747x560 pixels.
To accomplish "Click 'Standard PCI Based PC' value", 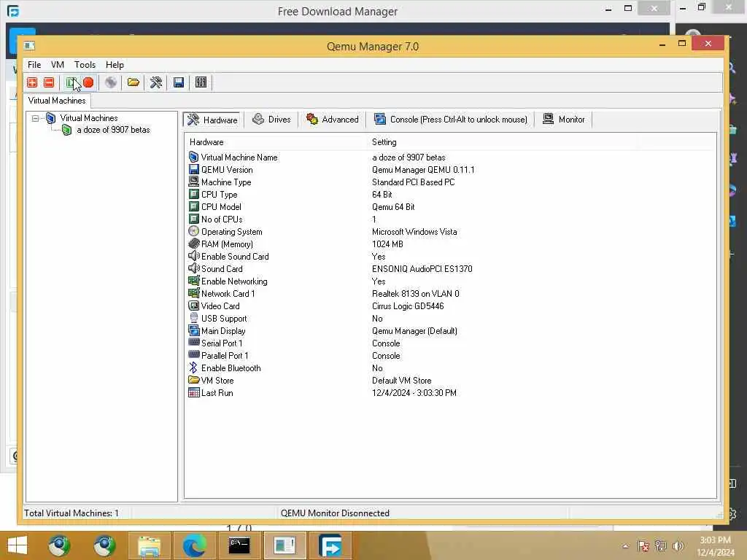I will click(x=413, y=182).
